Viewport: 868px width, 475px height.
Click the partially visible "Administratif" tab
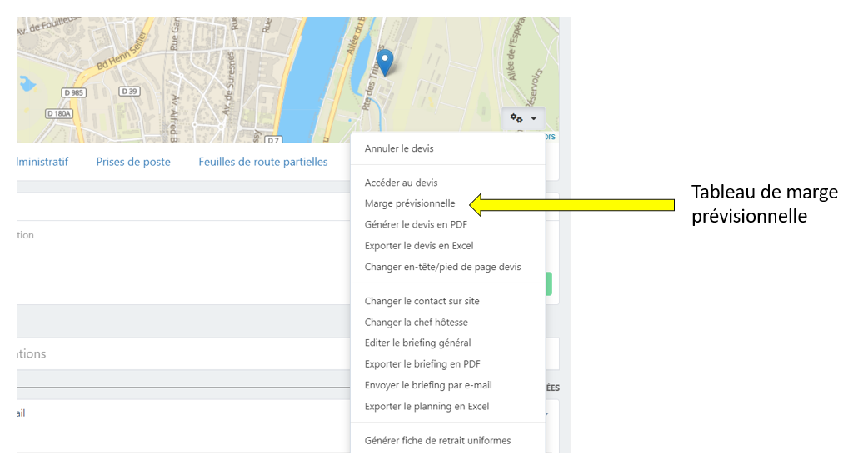[x=43, y=162]
